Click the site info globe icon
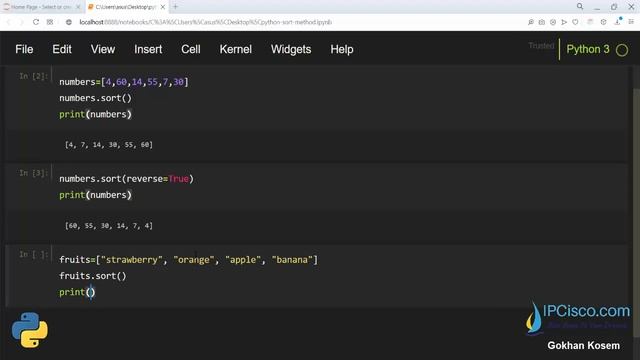The image size is (640, 360). [x=69, y=22]
